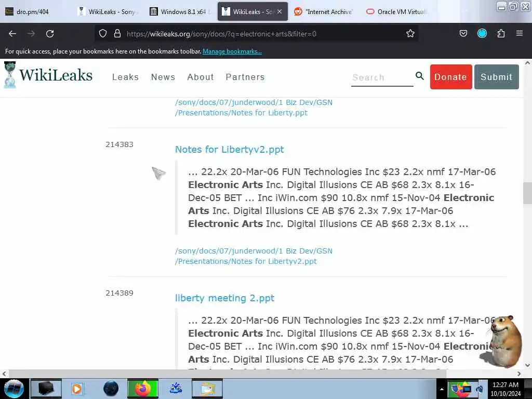Click the WikiLeaks search magnifier icon

420,76
